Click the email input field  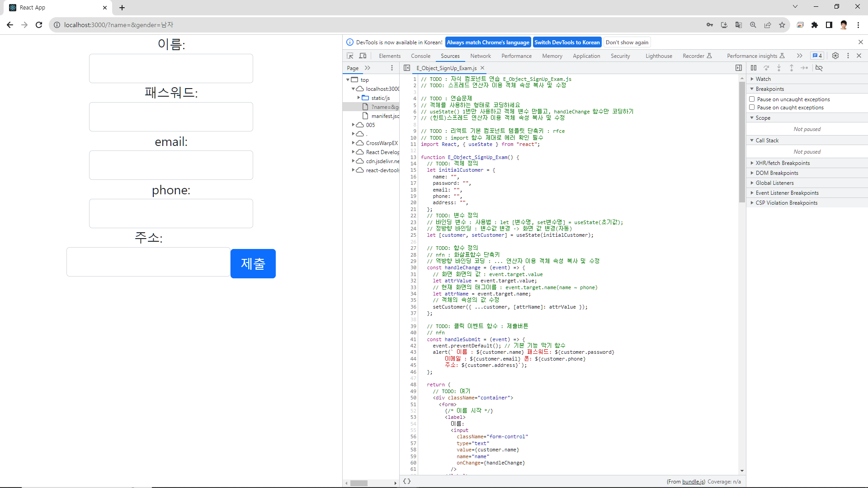point(171,165)
